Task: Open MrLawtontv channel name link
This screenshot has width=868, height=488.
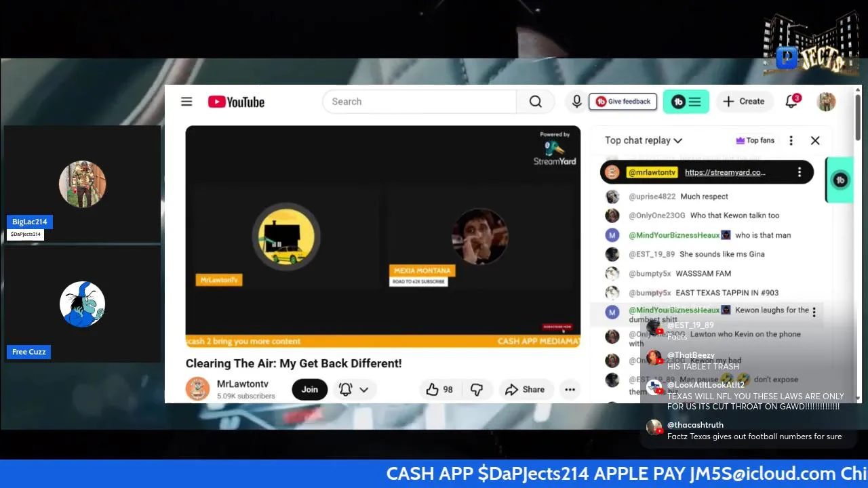Action: click(x=242, y=384)
